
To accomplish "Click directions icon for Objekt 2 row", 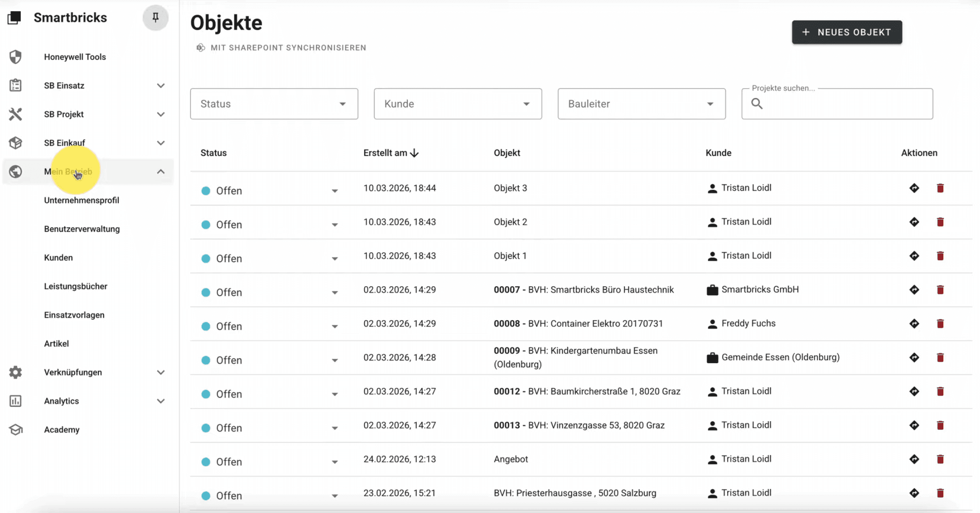I will (914, 222).
